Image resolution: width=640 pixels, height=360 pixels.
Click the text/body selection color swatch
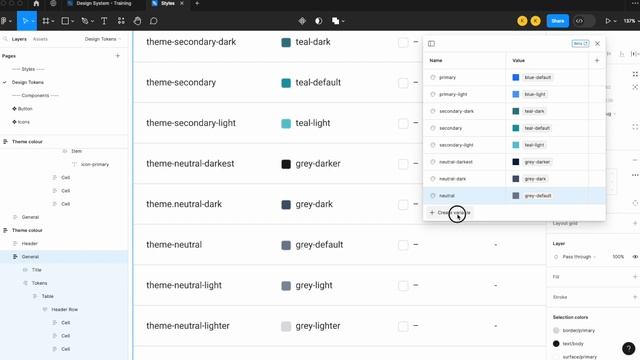(x=556, y=344)
